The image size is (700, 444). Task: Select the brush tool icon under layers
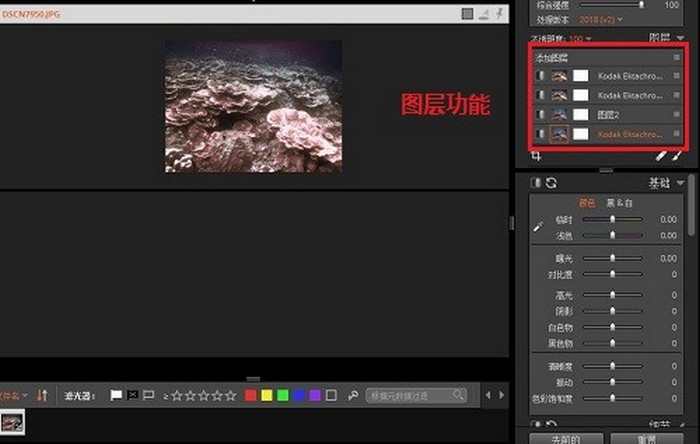[661, 157]
